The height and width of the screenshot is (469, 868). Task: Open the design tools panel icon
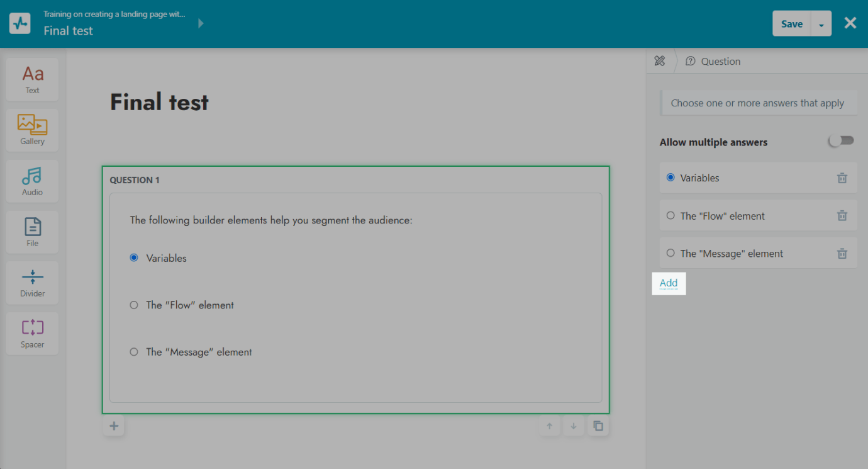click(x=659, y=61)
